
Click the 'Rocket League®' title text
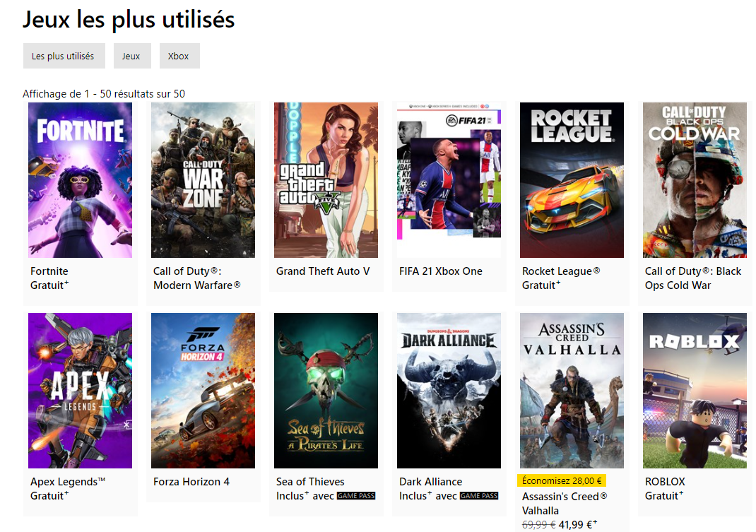click(x=561, y=271)
